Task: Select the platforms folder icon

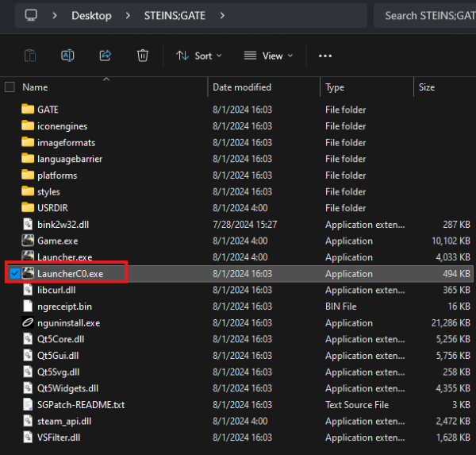Action: (28, 175)
